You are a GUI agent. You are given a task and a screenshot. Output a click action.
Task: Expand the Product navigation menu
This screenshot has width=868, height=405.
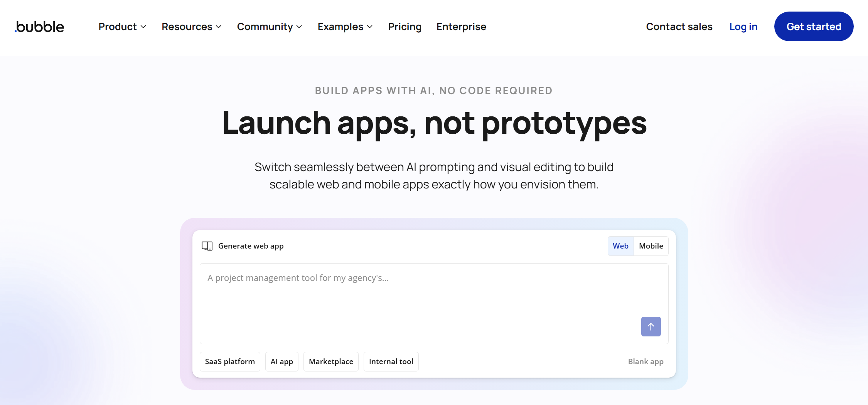pos(121,26)
